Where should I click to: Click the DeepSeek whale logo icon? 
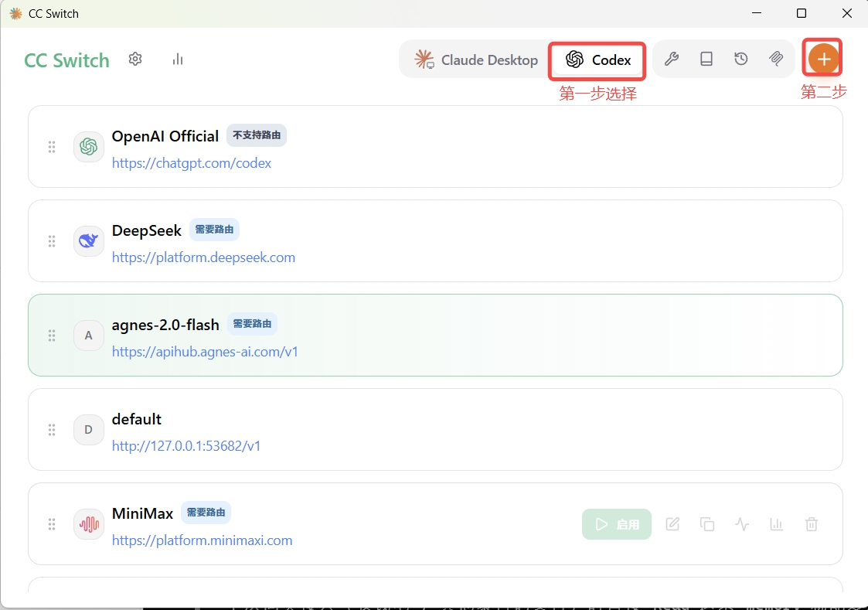(x=89, y=240)
